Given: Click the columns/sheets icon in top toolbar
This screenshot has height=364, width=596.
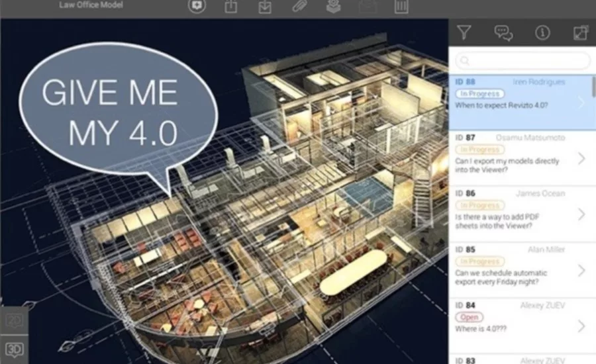Looking at the screenshot, I should (401, 6).
